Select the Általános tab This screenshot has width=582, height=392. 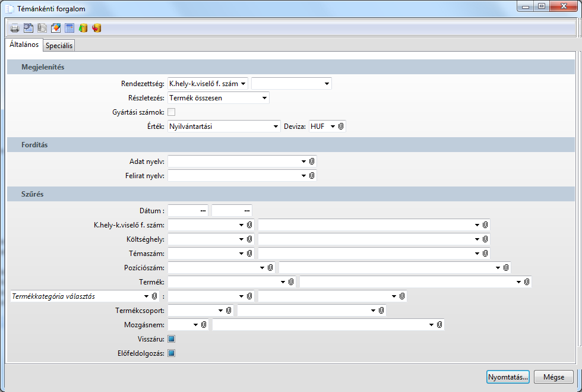pyautogui.click(x=24, y=45)
